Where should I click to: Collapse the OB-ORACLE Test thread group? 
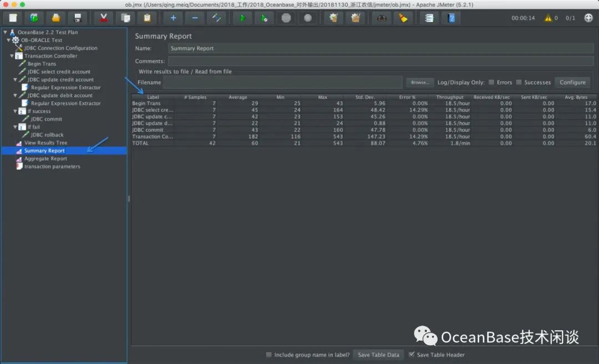tap(8, 40)
